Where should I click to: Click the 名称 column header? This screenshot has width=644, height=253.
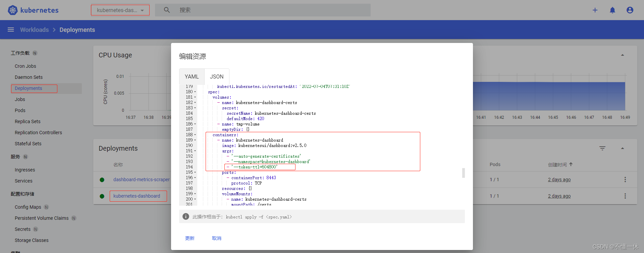118,165
